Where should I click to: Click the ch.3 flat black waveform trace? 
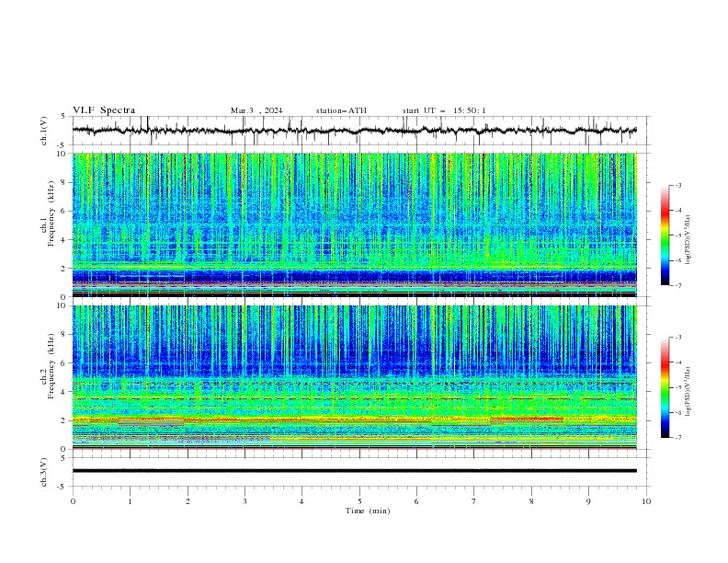(x=354, y=471)
